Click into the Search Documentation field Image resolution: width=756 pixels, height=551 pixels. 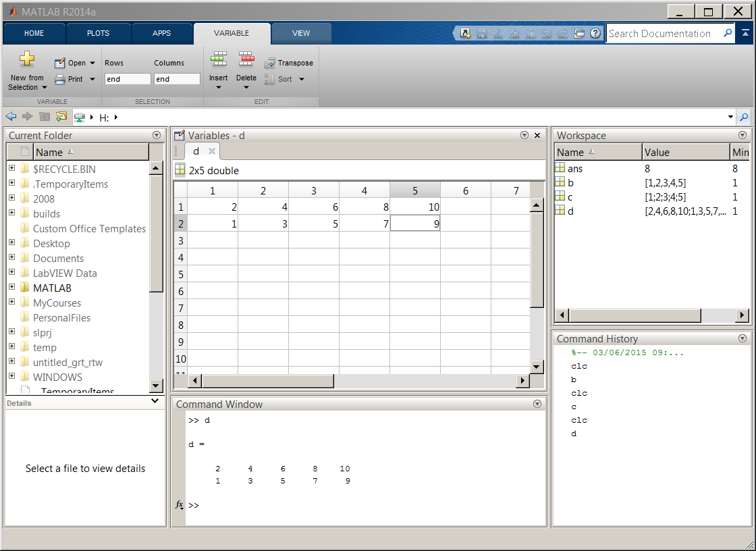(x=664, y=33)
